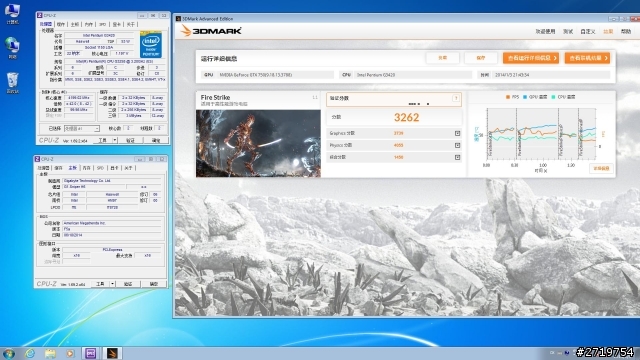Click the 3262 score value
Screen dimensions: 640x360
pyautogui.click(x=406, y=118)
